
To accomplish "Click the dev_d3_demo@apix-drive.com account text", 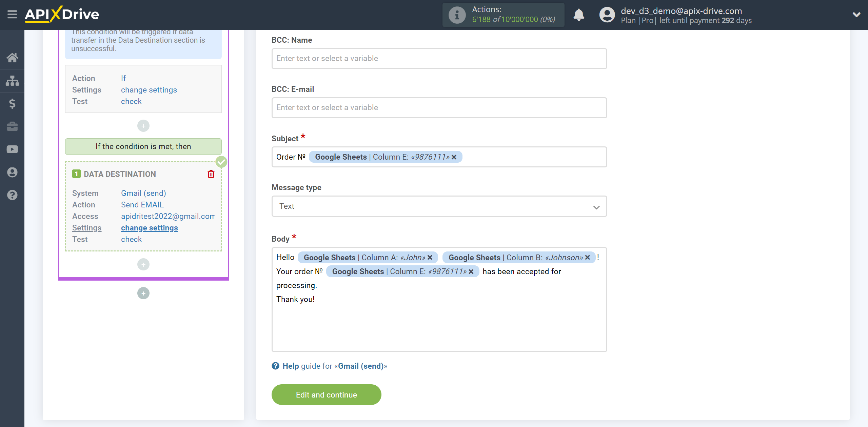I will click(681, 11).
